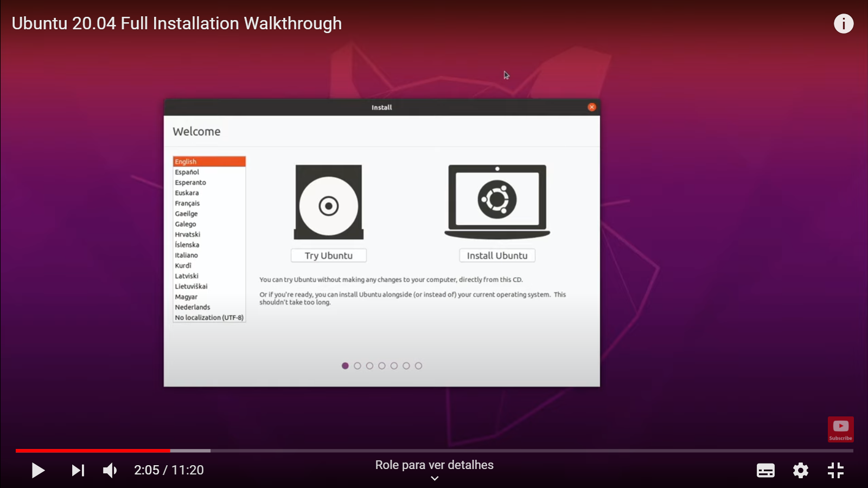Select Hrvatski in the language list
Viewport: 868px width, 488px height.
(209, 234)
